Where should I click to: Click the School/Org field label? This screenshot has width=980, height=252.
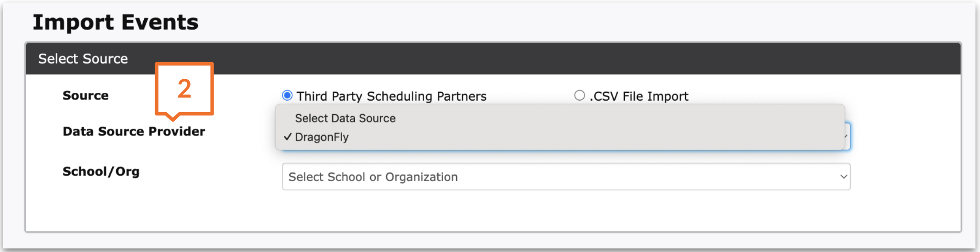(x=101, y=171)
